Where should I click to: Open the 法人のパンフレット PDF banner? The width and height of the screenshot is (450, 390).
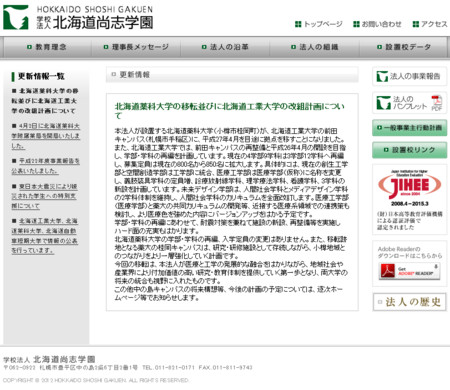[x=409, y=103]
